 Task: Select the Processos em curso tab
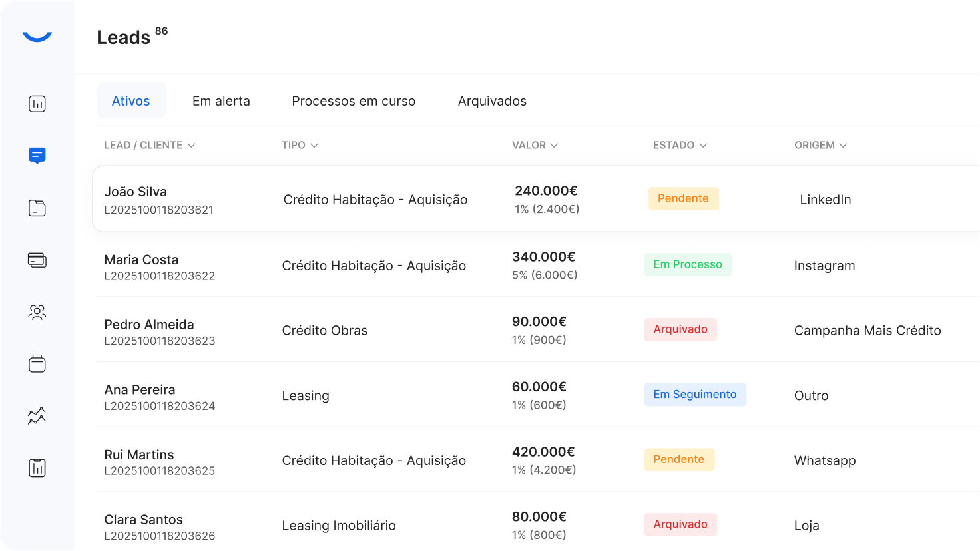[x=354, y=101]
